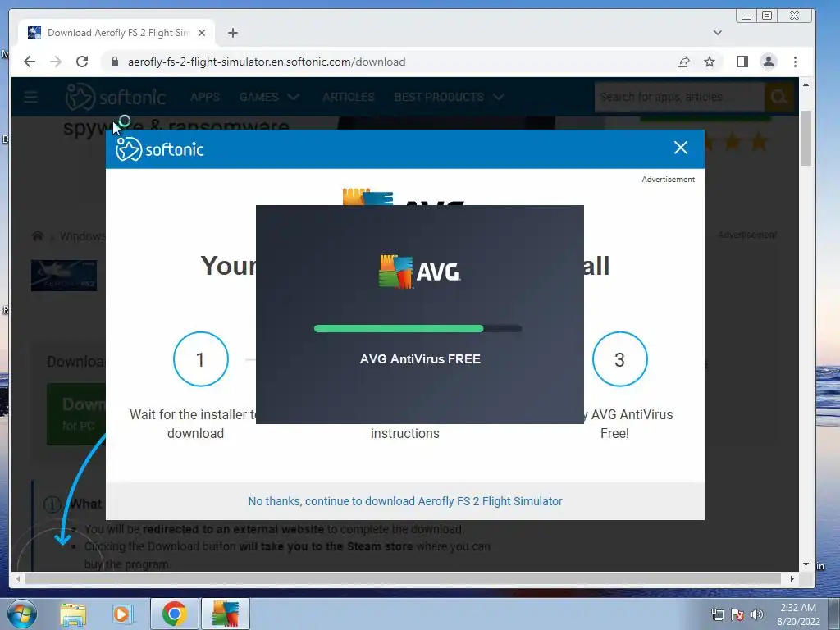This screenshot has width=840, height=630.
Task: Reload the page with refresh icon
Action: [82, 62]
